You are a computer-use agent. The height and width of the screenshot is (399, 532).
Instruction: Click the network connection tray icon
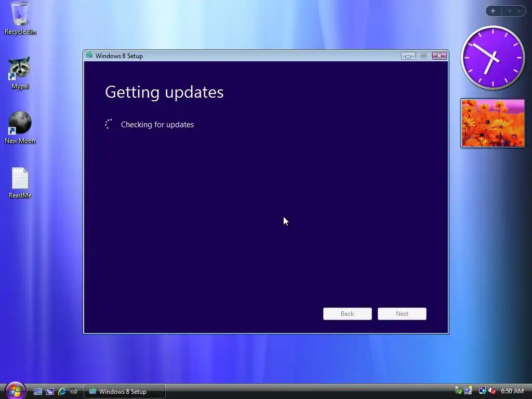(x=482, y=391)
